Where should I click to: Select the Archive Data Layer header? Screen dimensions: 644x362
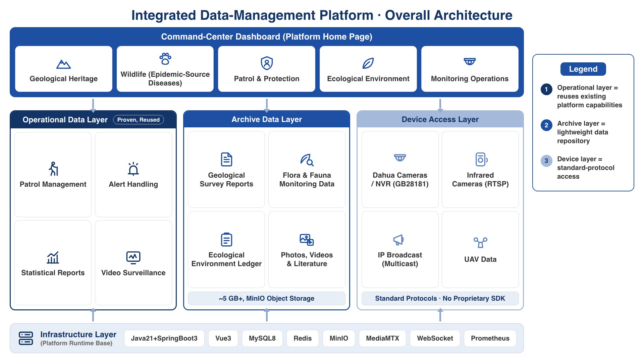(x=267, y=119)
